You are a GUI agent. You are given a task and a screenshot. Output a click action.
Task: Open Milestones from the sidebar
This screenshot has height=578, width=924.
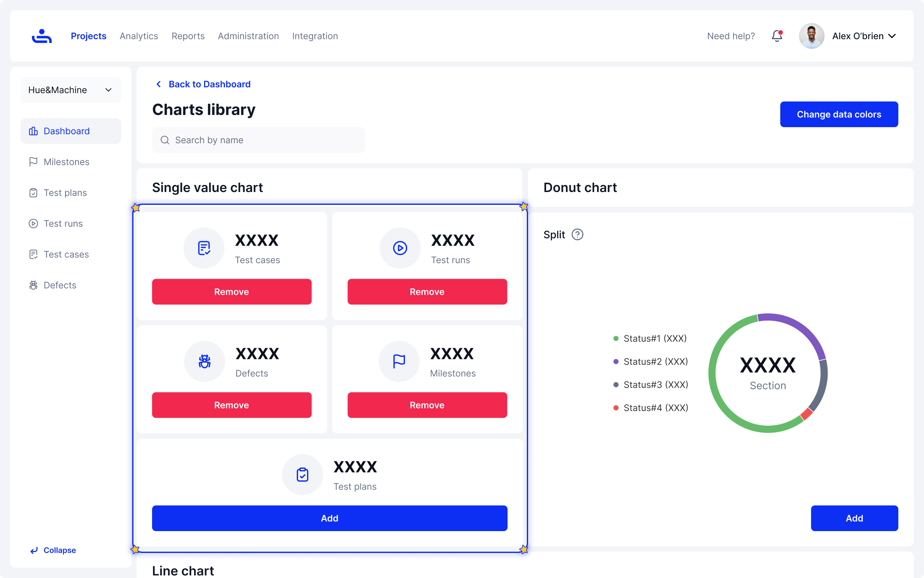tap(71, 162)
